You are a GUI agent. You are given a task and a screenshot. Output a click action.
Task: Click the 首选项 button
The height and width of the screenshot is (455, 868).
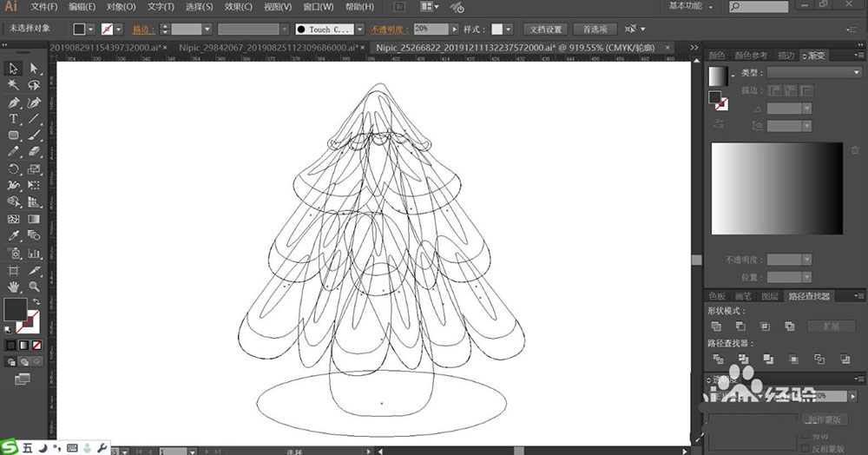[595, 30]
